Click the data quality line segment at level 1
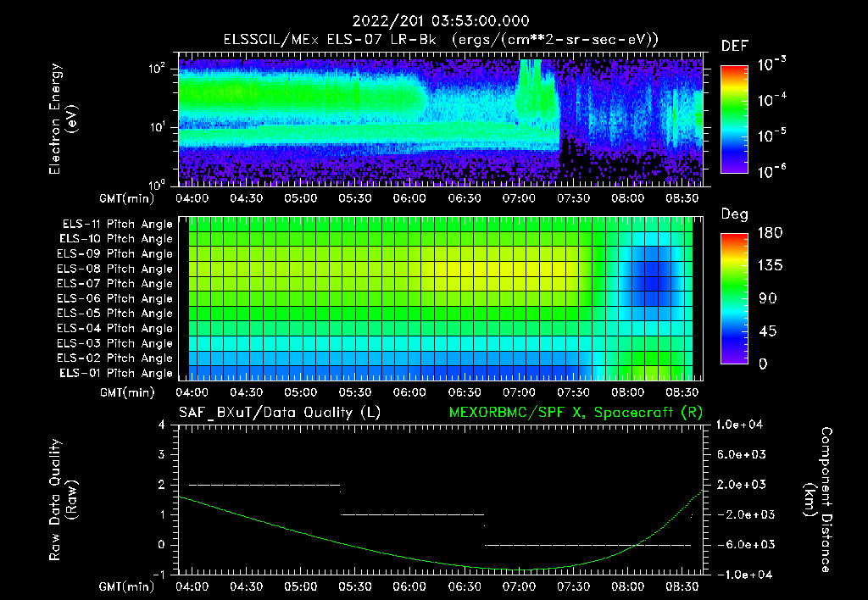 click(x=413, y=514)
